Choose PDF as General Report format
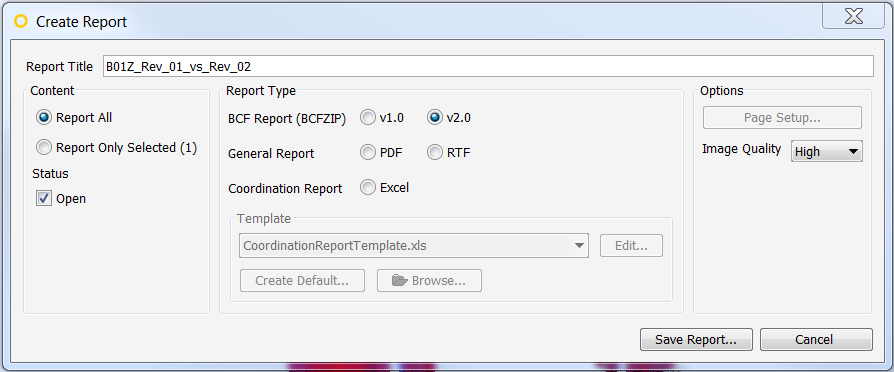 pos(368,153)
